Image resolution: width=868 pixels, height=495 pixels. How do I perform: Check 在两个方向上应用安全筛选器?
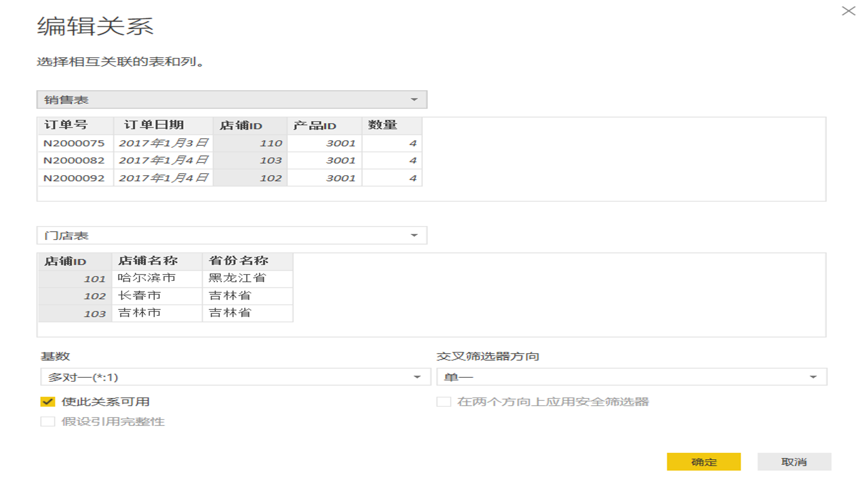click(444, 402)
